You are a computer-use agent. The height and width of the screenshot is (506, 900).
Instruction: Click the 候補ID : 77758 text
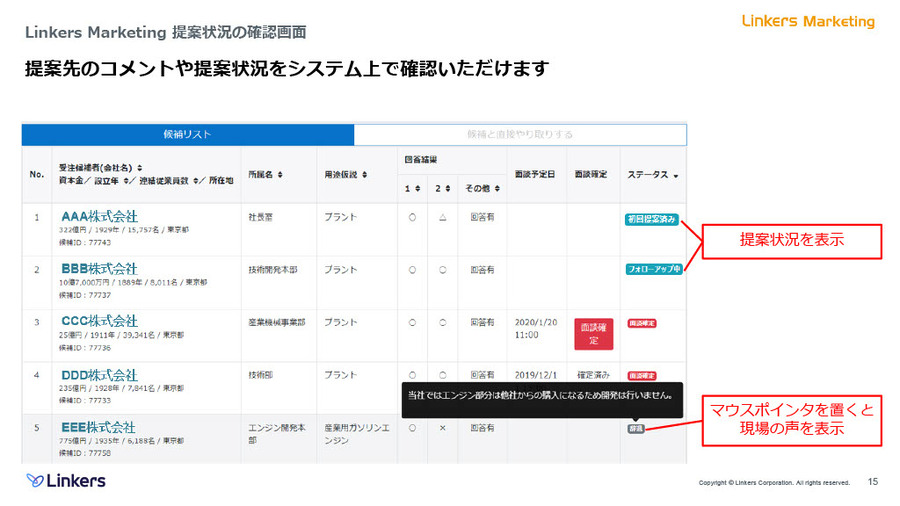pyautogui.click(x=85, y=453)
